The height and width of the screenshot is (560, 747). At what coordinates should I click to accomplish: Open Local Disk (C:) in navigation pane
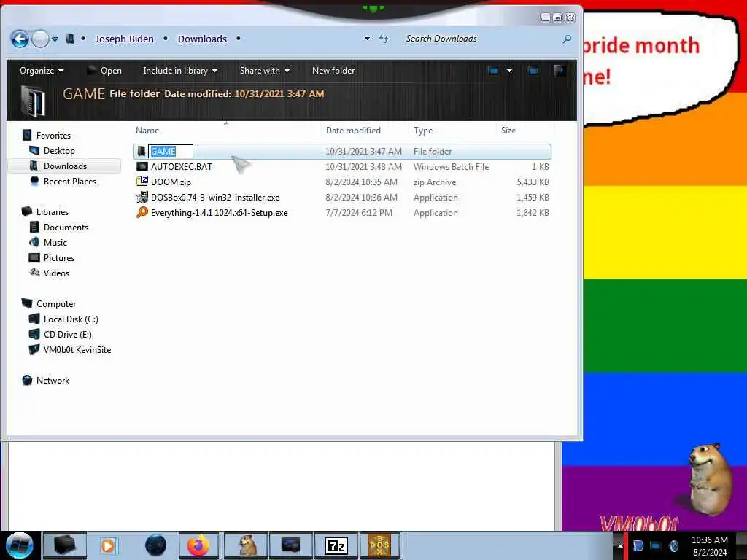[x=71, y=319]
